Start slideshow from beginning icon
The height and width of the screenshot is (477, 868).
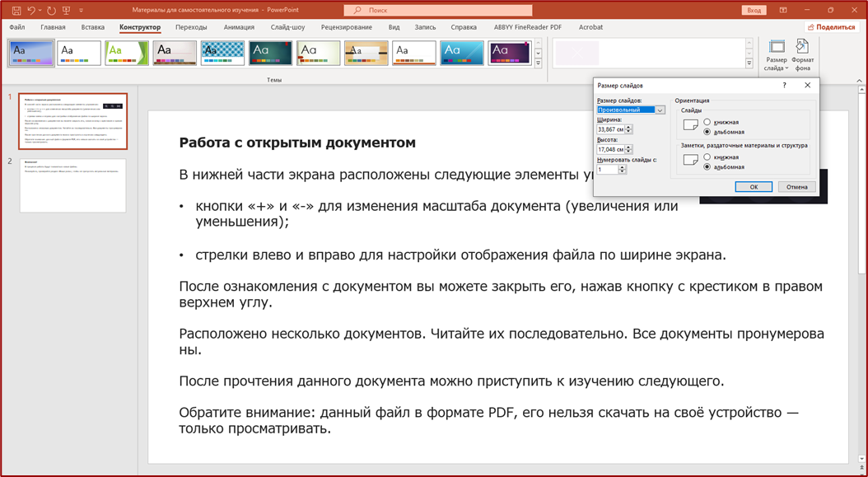coord(67,11)
